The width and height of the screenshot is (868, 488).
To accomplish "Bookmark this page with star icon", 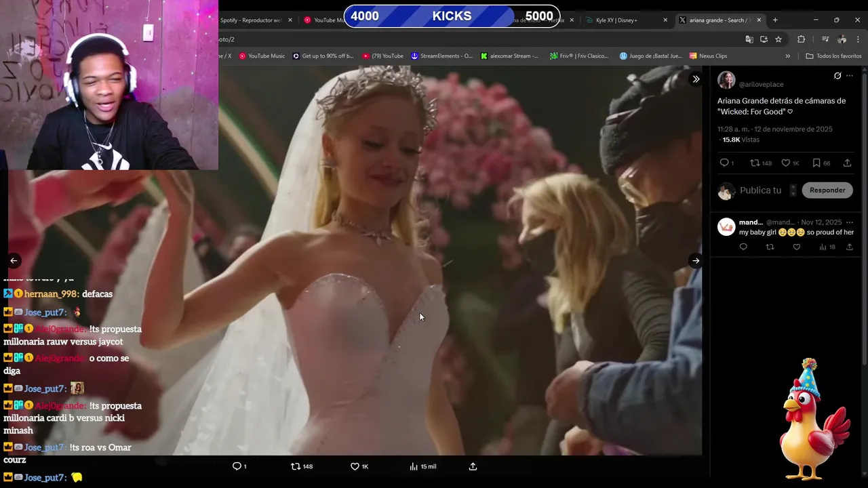I will click(x=778, y=39).
